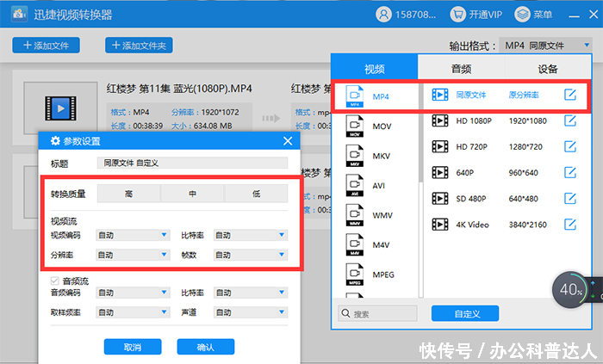Open the video 比特率 dropdown
The height and width of the screenshot is (364, 603).
(251, 235)
